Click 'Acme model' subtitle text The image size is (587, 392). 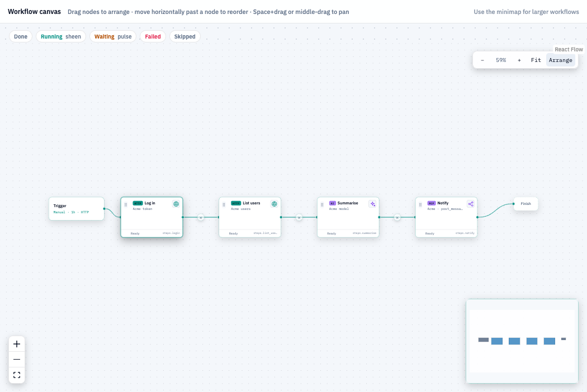[339, 209]
